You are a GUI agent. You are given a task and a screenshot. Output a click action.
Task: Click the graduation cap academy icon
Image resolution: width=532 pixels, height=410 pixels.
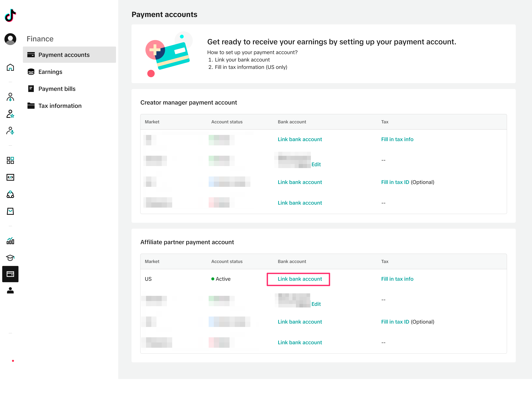[10, 258]
